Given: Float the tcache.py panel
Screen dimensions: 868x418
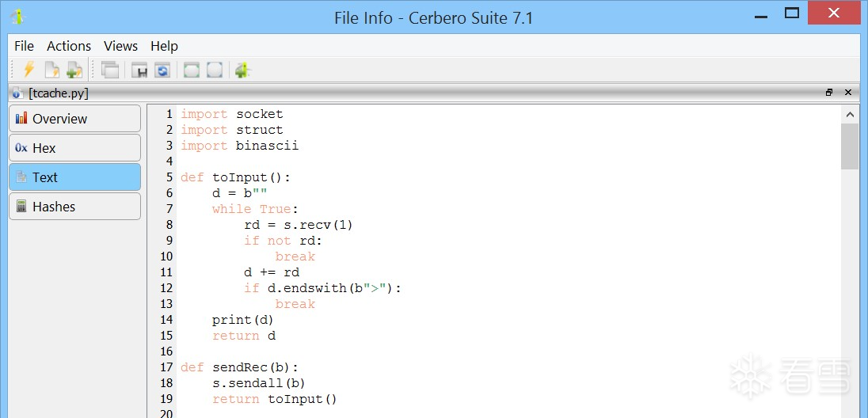Looking at the screenshot, I should point(829,93).
